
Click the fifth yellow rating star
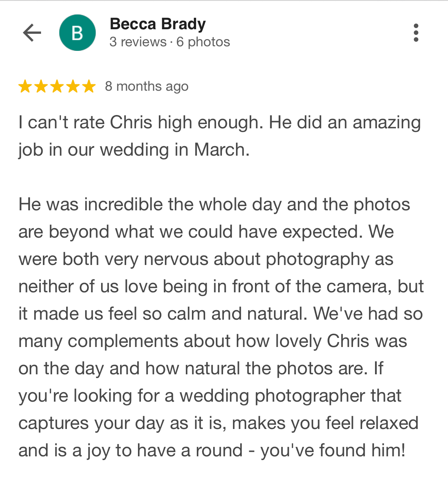[89, 87]
